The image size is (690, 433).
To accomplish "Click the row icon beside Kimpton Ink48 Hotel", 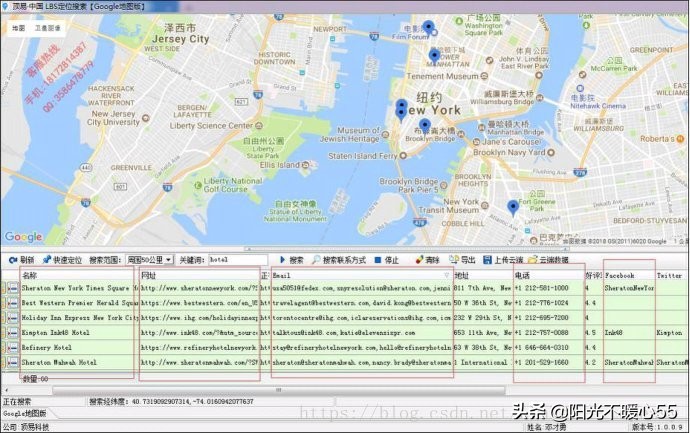I will (13, 333).
